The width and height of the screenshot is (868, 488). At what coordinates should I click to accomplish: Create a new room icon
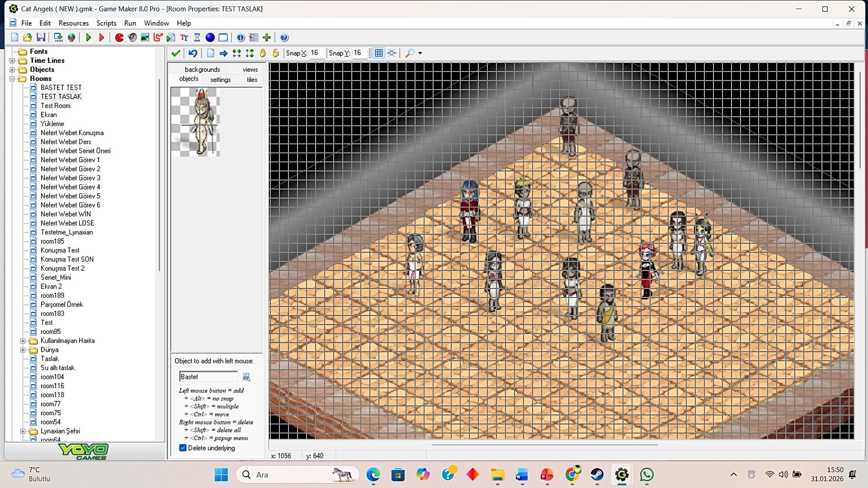click(x=223, y=38)
